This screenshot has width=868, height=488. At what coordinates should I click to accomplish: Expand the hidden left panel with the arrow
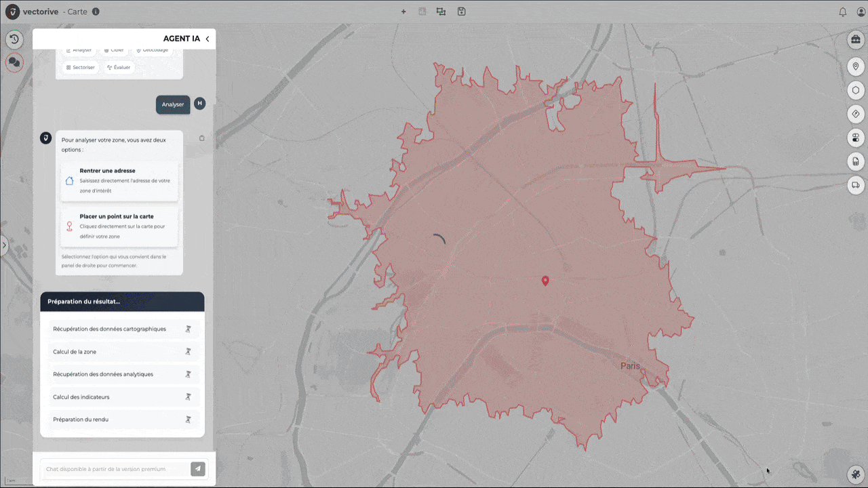tap(3, 245)
